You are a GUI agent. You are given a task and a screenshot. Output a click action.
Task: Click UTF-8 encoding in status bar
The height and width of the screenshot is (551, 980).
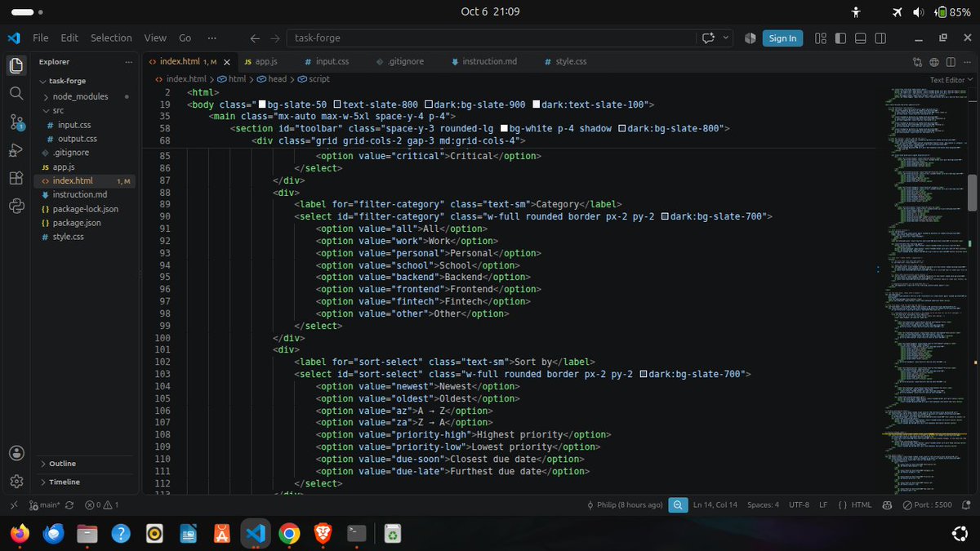pos(799,505)
